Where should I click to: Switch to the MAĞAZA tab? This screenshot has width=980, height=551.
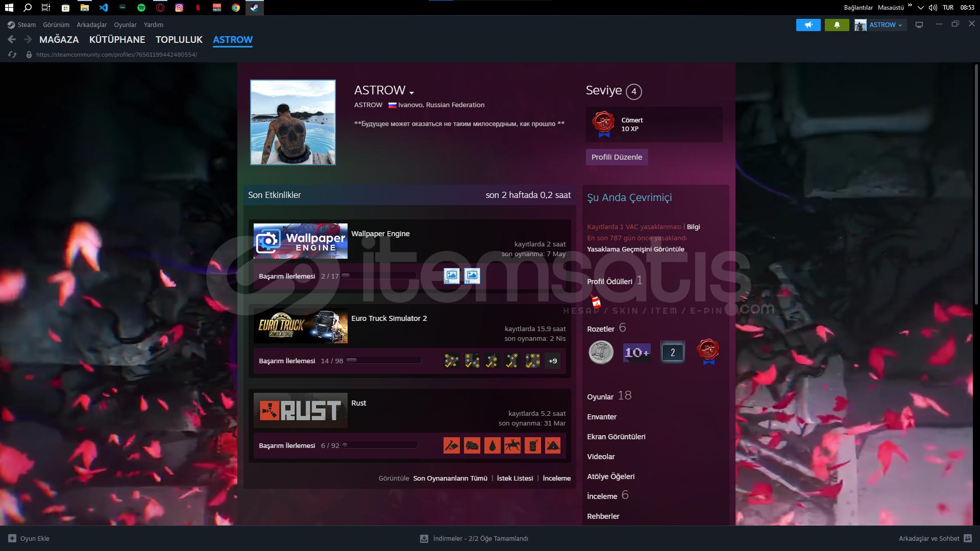59,39
